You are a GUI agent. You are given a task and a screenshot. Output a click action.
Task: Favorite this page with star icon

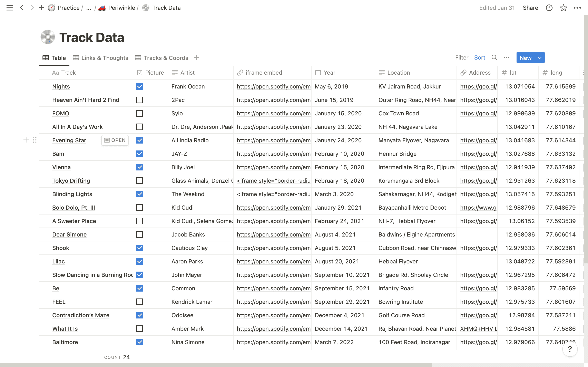click(563, 8)
